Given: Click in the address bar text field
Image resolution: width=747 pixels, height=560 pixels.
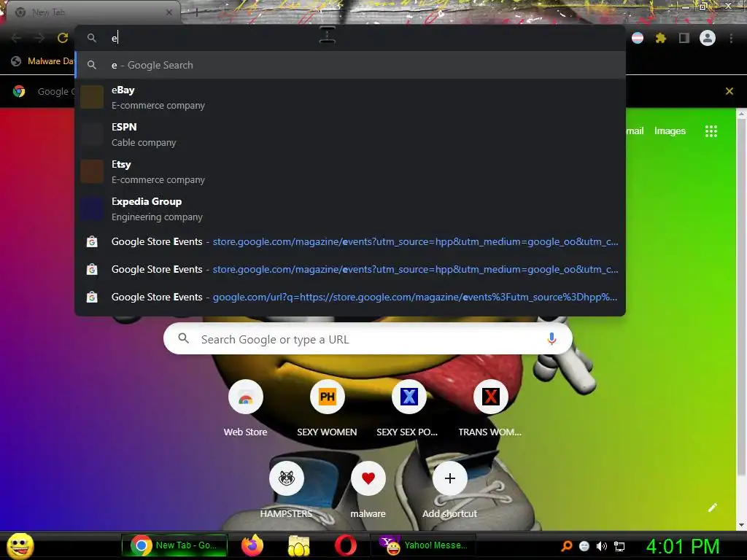Looking at the screenshot, I should click(x=350, y=38).
